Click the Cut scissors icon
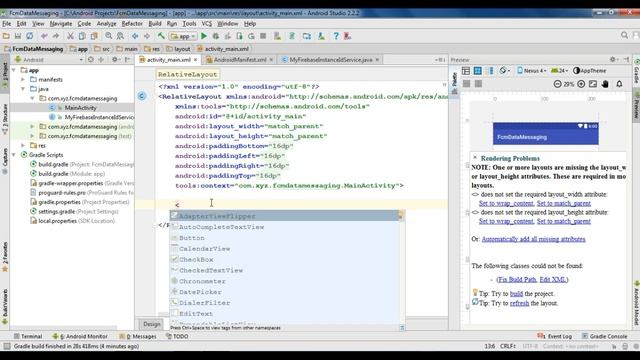Screen dimensions: 640x360 tap(70, 36)
